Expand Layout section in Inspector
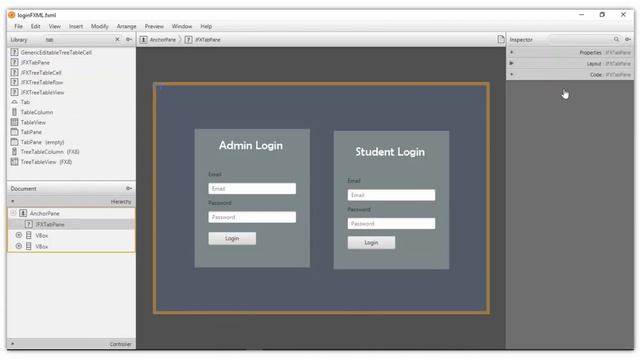 tap(511, 63)
